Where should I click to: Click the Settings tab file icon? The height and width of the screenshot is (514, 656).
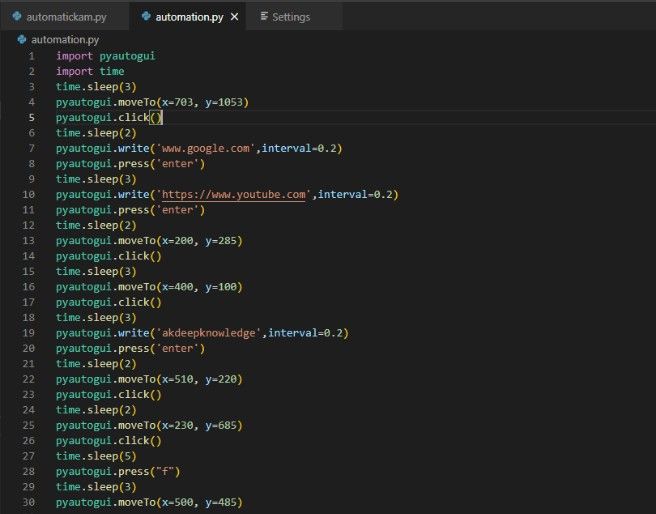coord(264,16)
